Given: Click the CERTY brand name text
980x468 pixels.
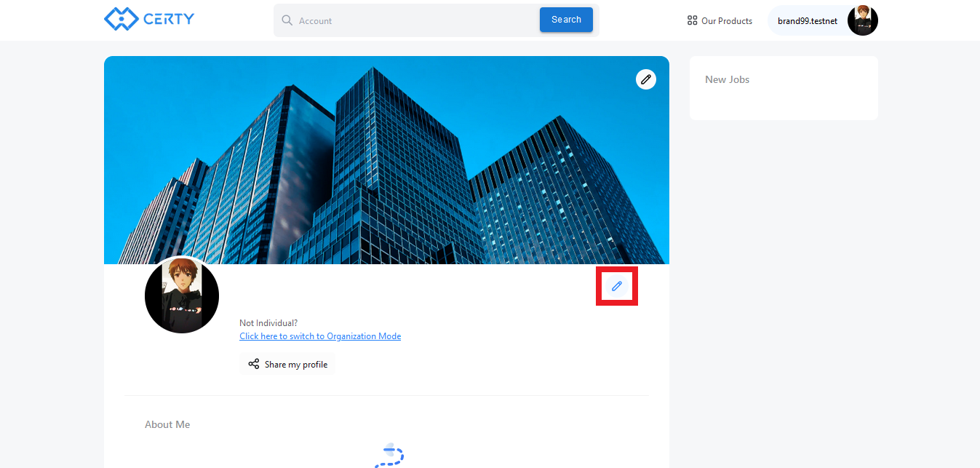Looking at the screenshot, I should tap(169, 20).
